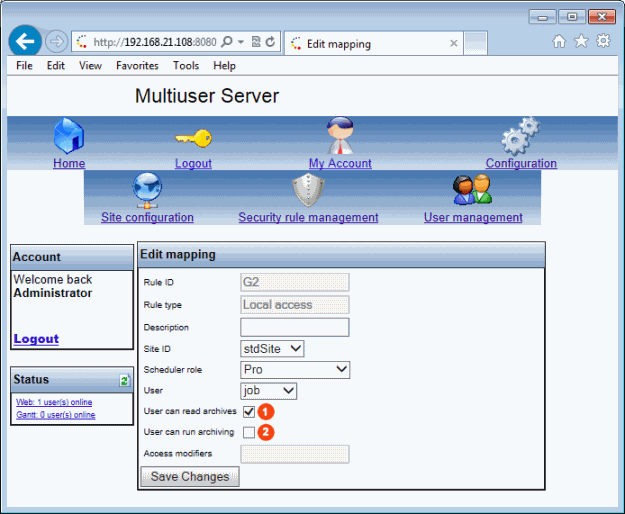This screenshot has height=514, width=625.
Task: Follow the Home link
Action: 69,163
